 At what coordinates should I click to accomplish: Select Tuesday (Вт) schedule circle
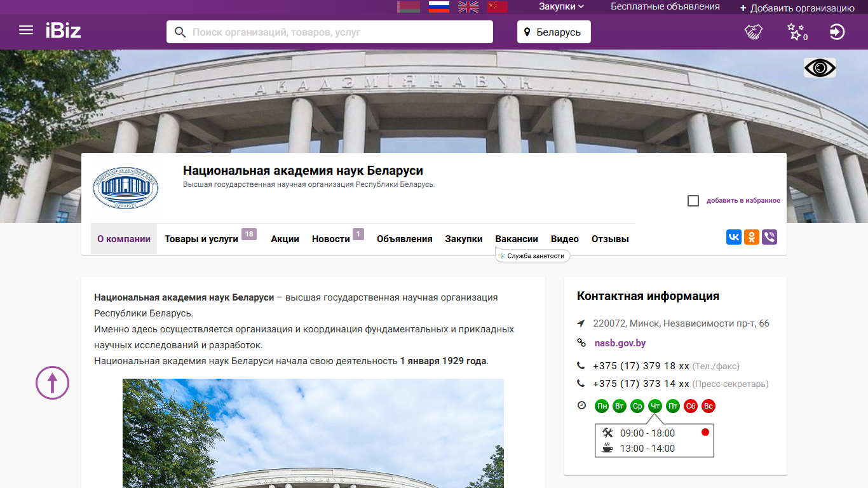[x=620, y=406]
